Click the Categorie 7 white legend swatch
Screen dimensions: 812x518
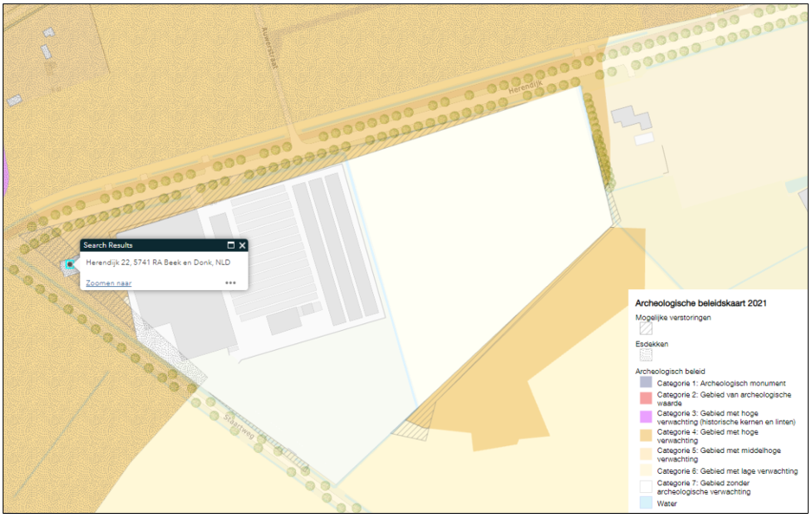tap(646, 486)
